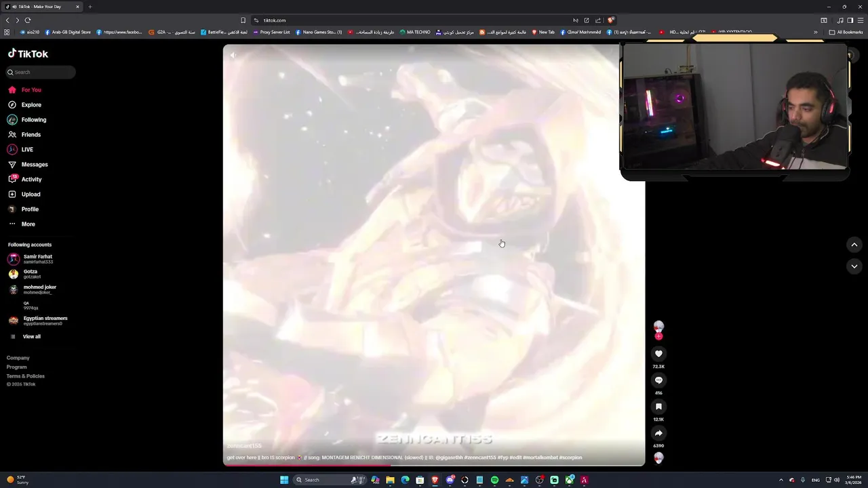Click the TikTok logo
Viewport: 868px width, 488px height.
coord(28,54)
